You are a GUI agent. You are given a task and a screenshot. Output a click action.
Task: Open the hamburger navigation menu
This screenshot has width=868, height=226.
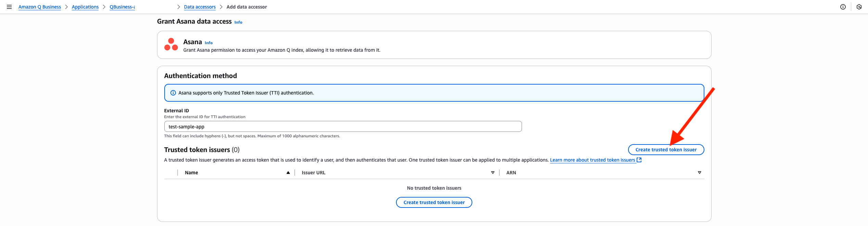pyautogui.click(x=9, y=7)
